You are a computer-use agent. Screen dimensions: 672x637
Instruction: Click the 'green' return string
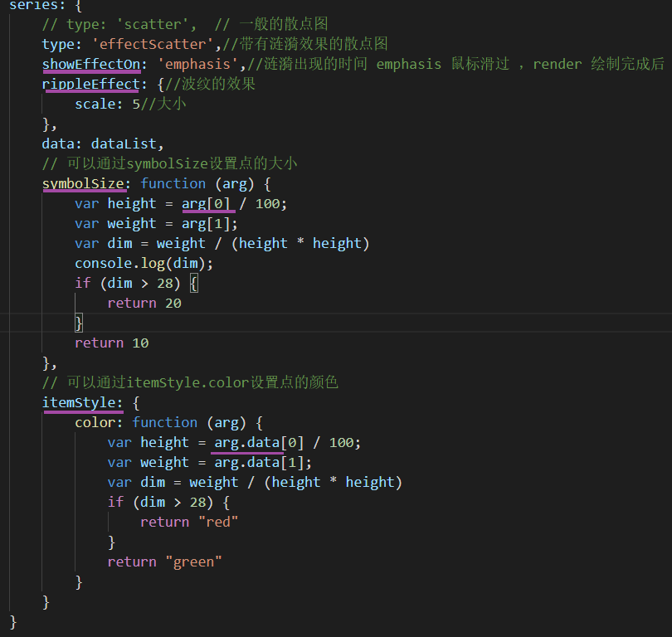pyautogui.click(x=194, y=562)
